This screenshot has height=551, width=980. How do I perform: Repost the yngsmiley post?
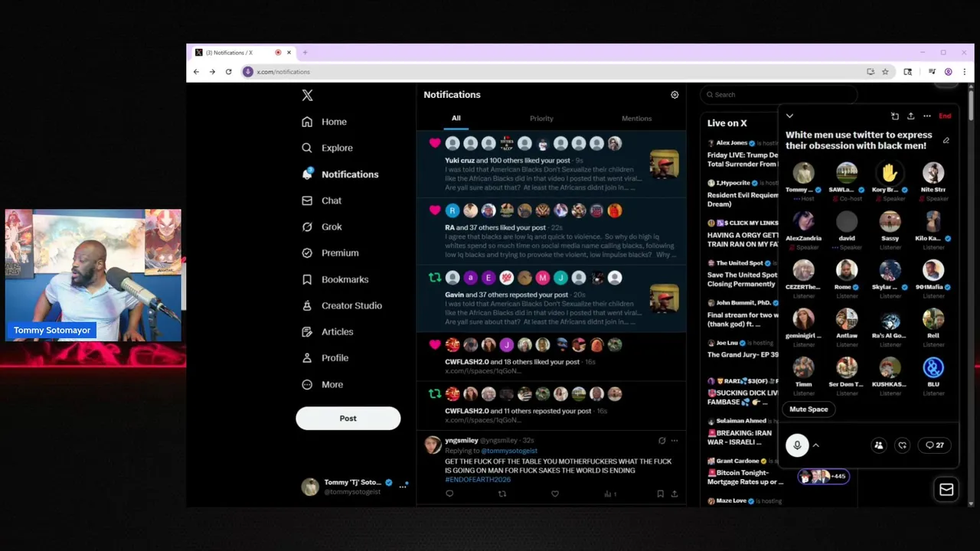(502, 494)
